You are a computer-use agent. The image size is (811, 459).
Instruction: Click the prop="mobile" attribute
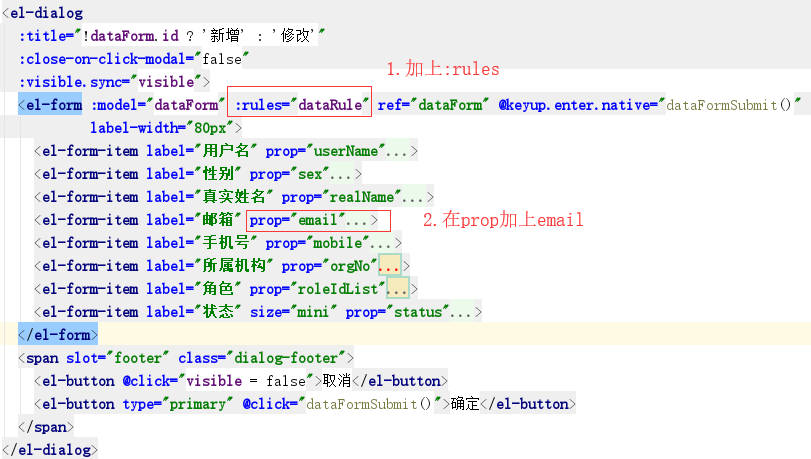[x=317, y=243]
